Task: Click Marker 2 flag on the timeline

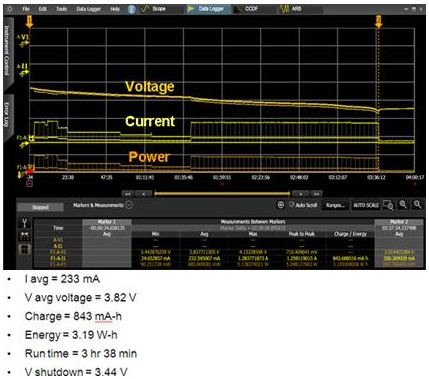Action: [x=378, y=21]
